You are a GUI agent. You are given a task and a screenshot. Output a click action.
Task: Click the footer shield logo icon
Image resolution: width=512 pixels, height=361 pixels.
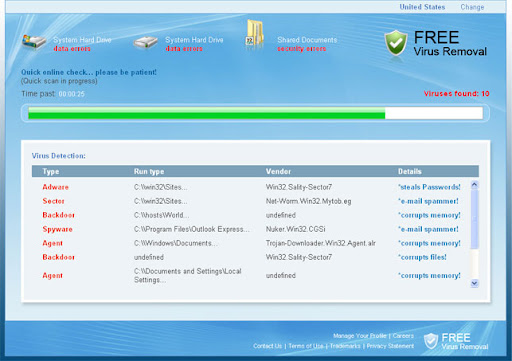[431, 341]
